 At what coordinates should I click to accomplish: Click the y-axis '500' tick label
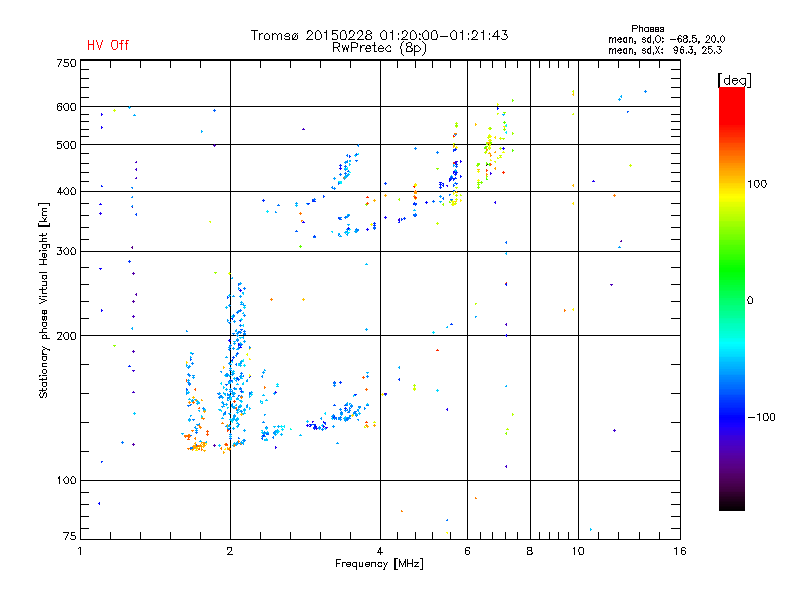point(66,145)
